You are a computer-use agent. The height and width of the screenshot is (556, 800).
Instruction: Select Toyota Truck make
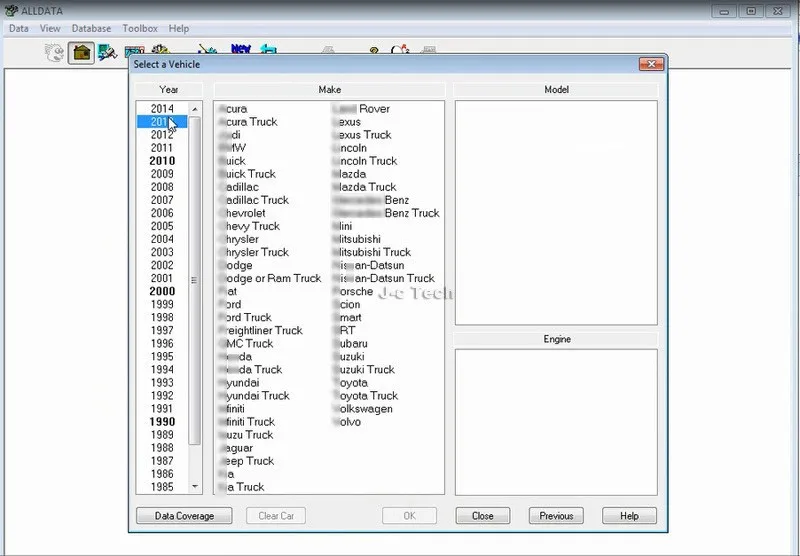pyautogui.click(x=366, y=395)
